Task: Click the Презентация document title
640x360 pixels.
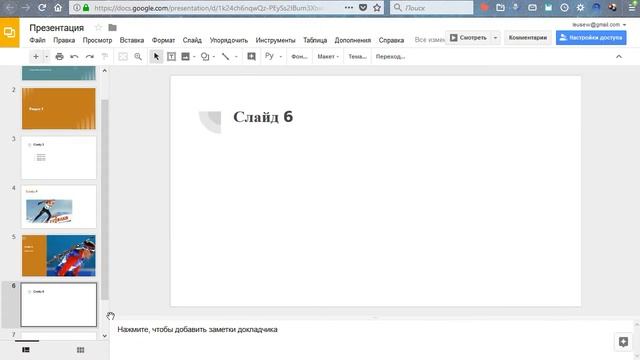Action: (x=57, y=27)
